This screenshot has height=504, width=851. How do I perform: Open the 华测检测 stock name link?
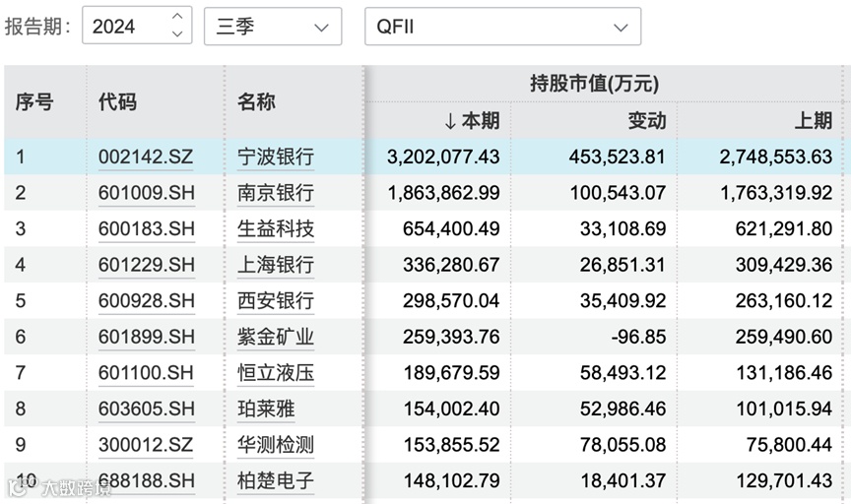[276, 444]
